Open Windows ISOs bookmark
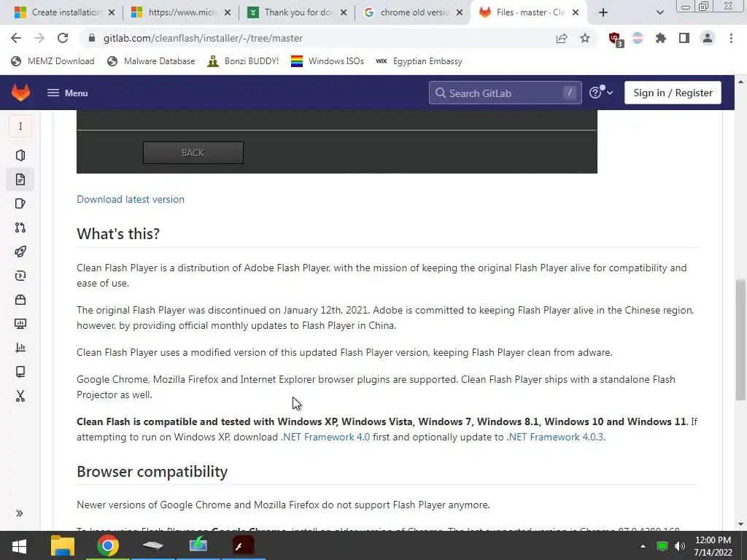Viewport: 747px width, 560px height. coord(328,61)
